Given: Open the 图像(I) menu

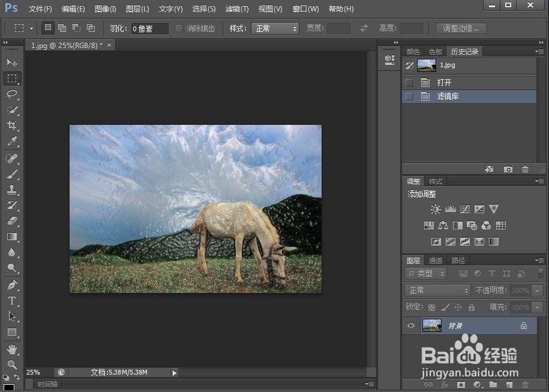Looking at the screenshot, I should coord(106,9).
